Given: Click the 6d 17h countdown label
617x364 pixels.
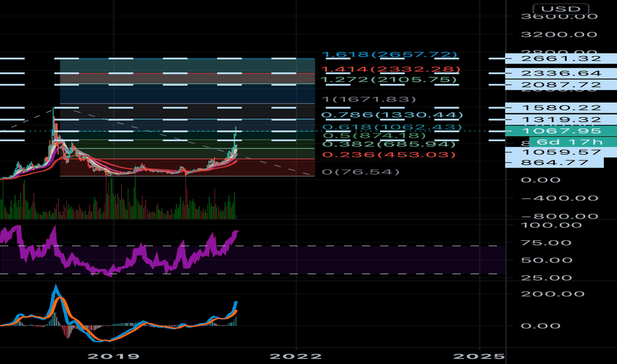Looking at the screenshot, I should [x=573, y=142].
